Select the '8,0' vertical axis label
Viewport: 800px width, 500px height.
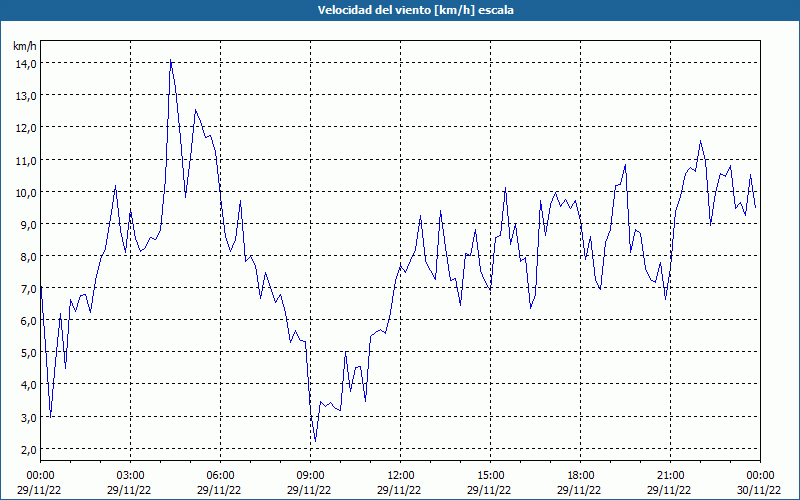pyautogui.click(x=28, y=257)
